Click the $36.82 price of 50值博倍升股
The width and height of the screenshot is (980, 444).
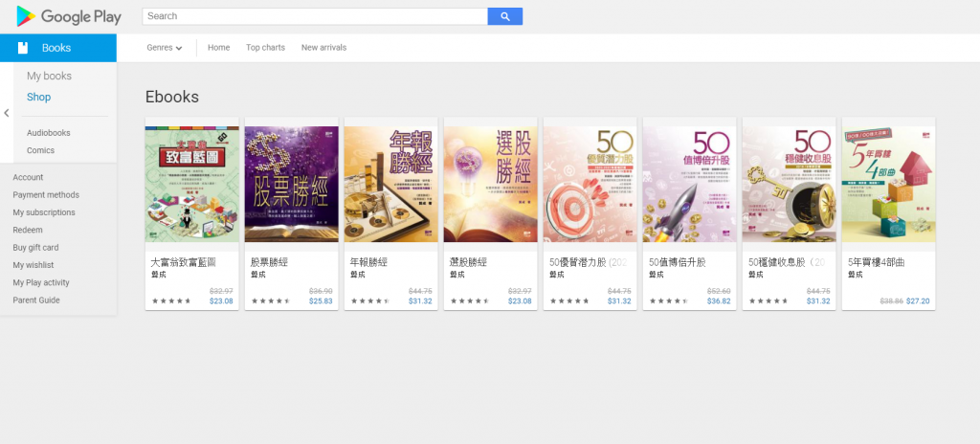coord(719,300)
